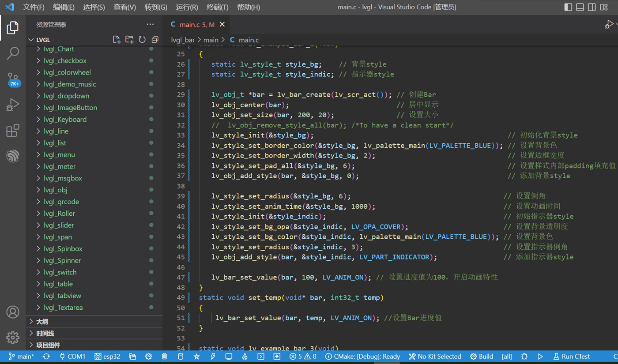This screenshot has width=618, height=364.
Task: Expand the 时间线 timeline section
Action: [45, 334]
